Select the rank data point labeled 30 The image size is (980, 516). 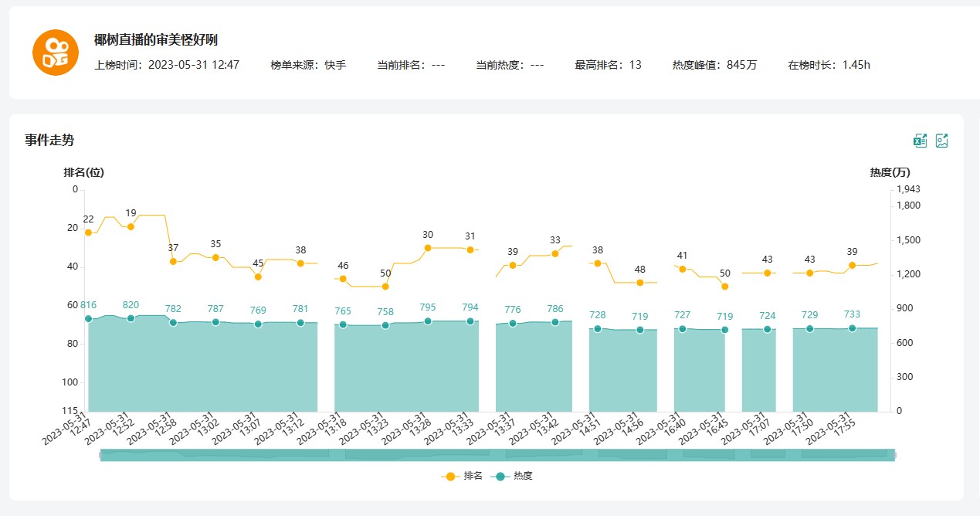[x=428, y=248]
